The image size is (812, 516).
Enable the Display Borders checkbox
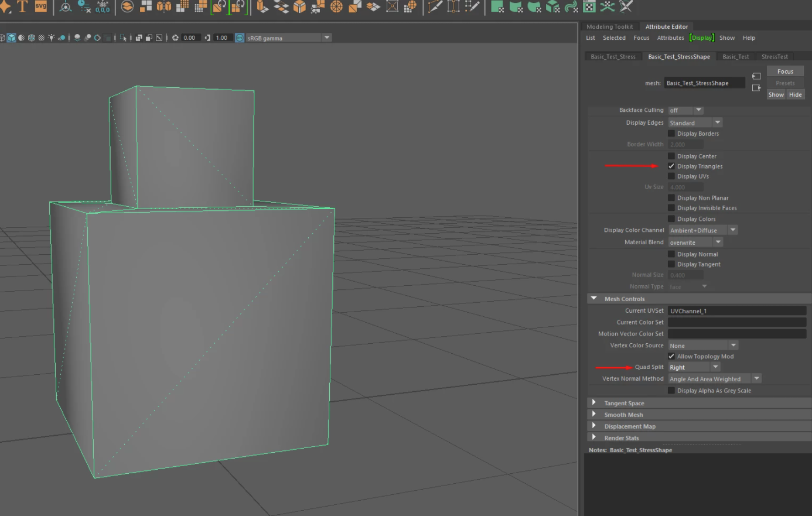pos(671,133)
